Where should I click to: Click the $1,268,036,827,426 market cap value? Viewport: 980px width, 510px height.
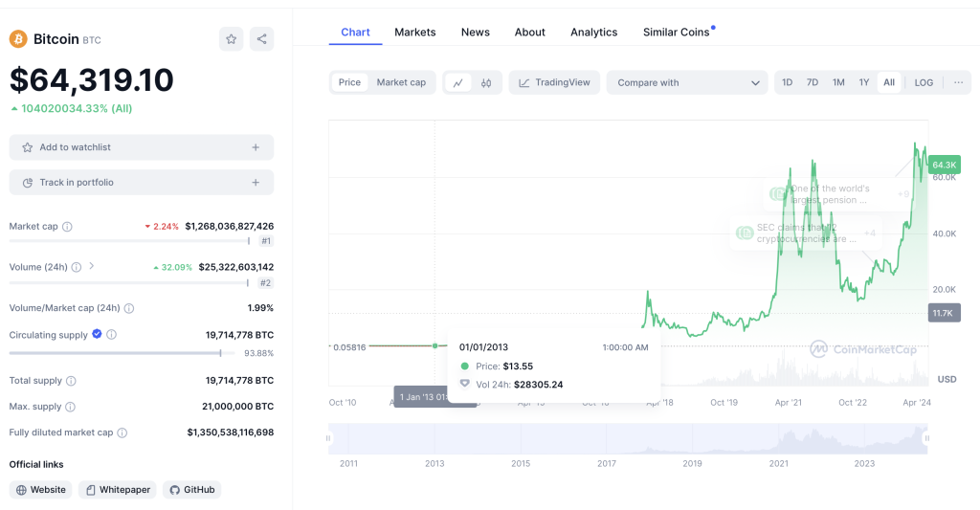(230, 226)
